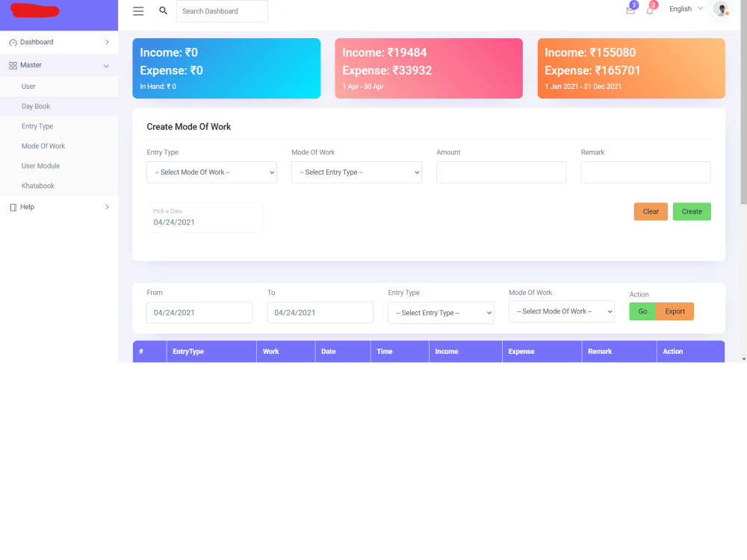Open Select Mode Of Work dropdown in create form

(x=211, y=172)
